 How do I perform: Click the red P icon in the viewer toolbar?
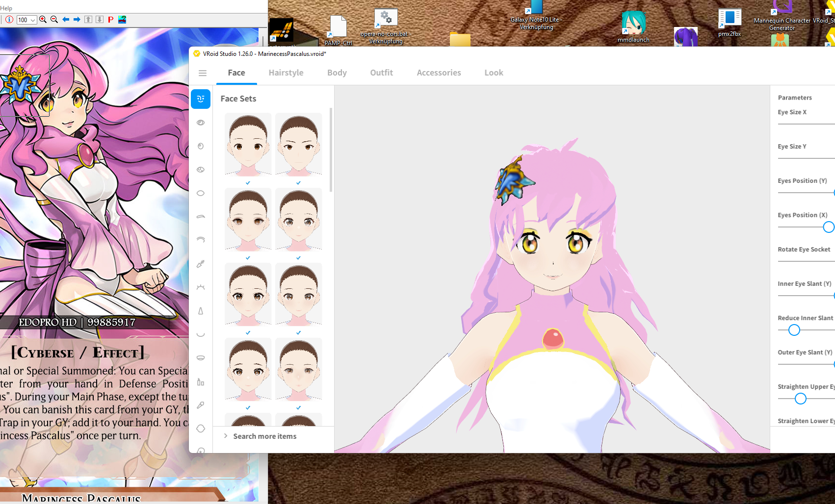coord(111,20)
